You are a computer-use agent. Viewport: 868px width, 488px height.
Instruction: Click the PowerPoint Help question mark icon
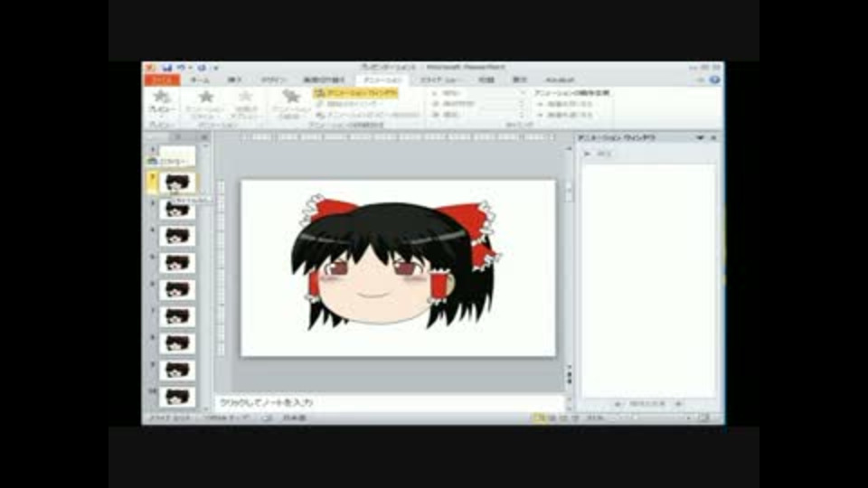coord(714,80)
